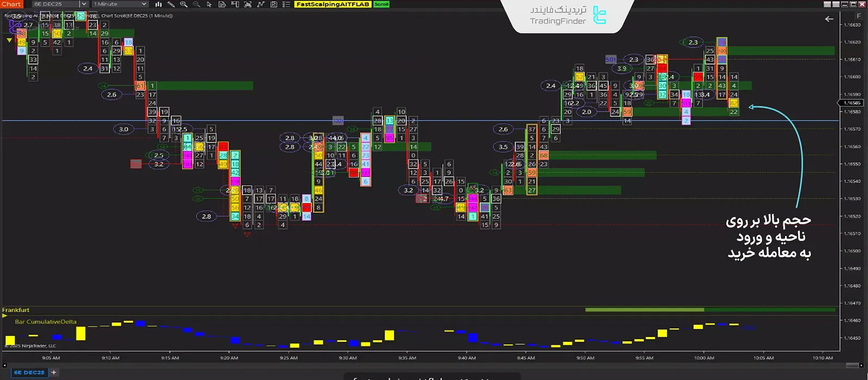Open the Data Series icon
This screenshot has width=868, height=380.
(222, 4)
